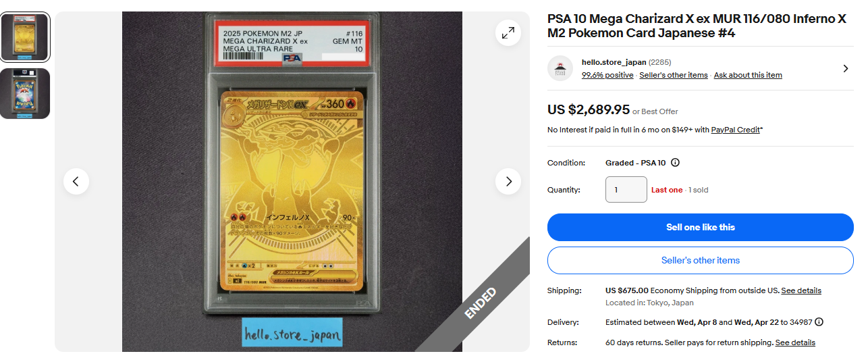This screenshot has height=358, width=868.
Task: Open the full-screen image expand icon
Action: [508, 32]
